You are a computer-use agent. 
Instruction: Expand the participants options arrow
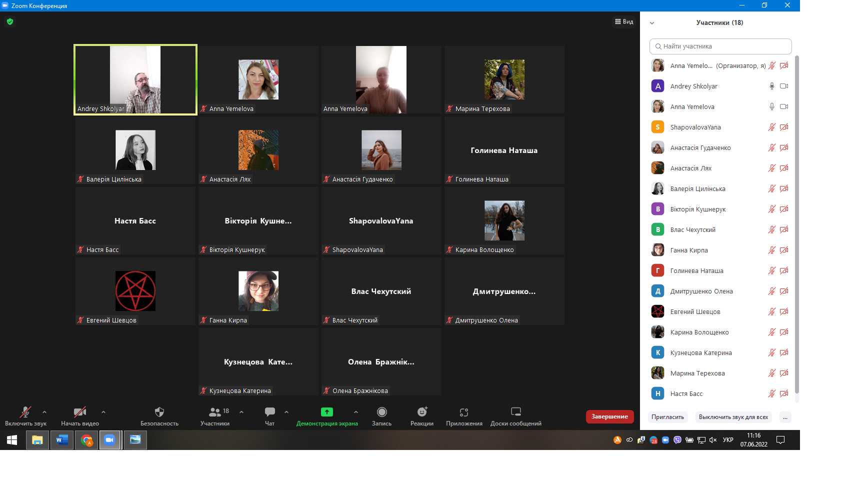coord(241,412)
